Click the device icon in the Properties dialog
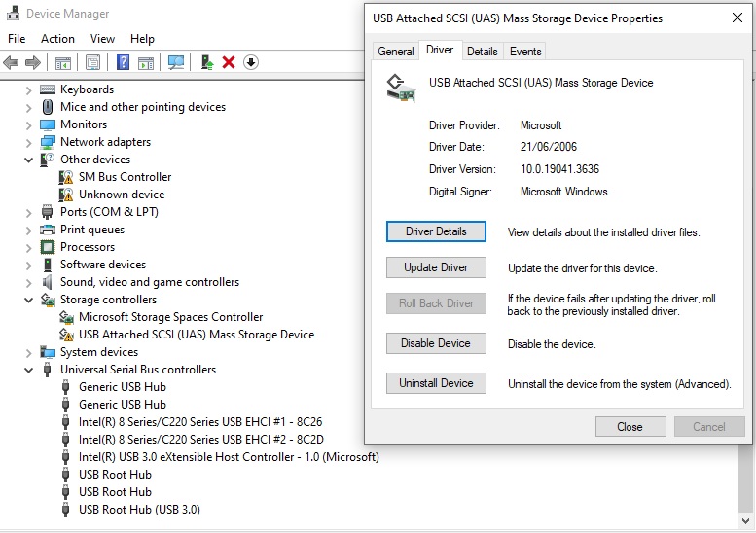 (x=401, y=89)
